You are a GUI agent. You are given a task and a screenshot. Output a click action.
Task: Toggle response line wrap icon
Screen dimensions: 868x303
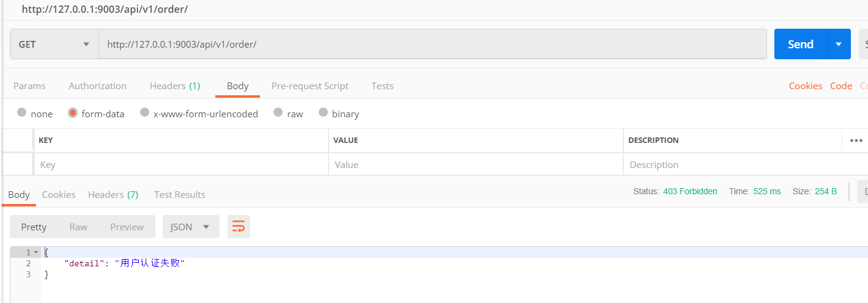pos(239,227)
